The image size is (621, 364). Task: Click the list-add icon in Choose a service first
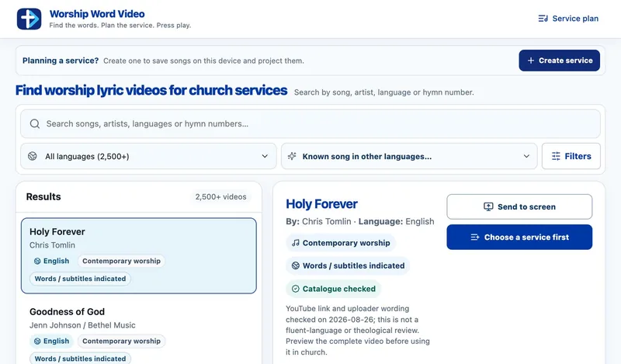pos(475,237)
